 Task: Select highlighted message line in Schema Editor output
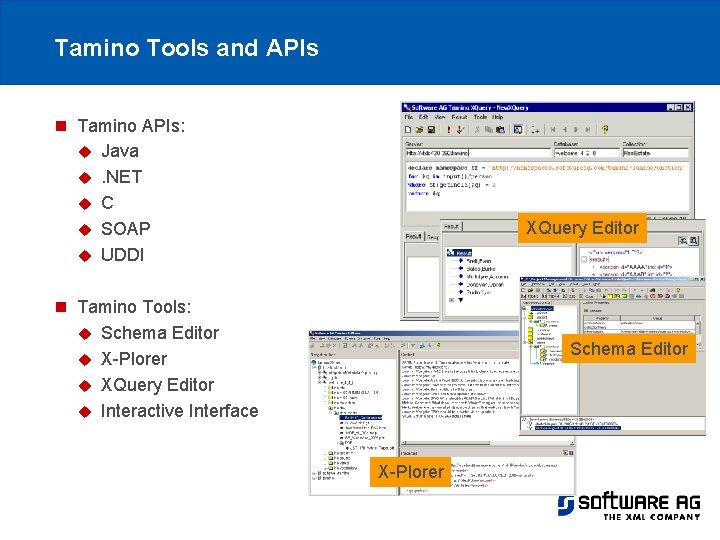(x=578, y=428)
